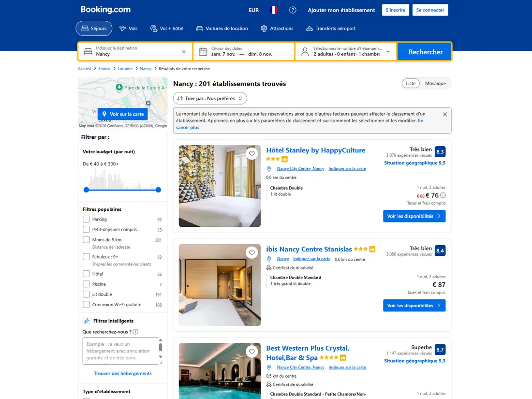Image resolution: width=532 pixels, height=399 pixels.
Task: Click the right budget slider handle
Action: tap(158, 190)
